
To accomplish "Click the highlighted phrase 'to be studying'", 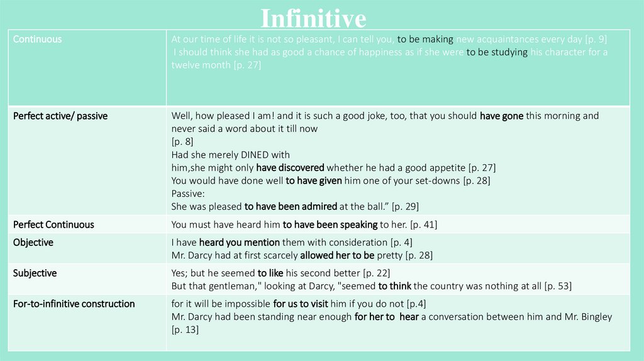I will [x=497, y=52].
